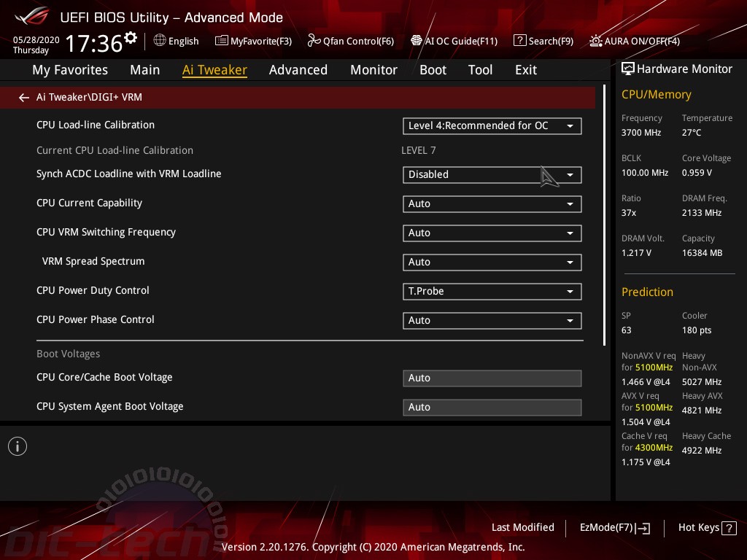Open Synch ACDC Loadline dropdown
The height and width of the screenshot is (560, 747).
(x=492, y=175)
